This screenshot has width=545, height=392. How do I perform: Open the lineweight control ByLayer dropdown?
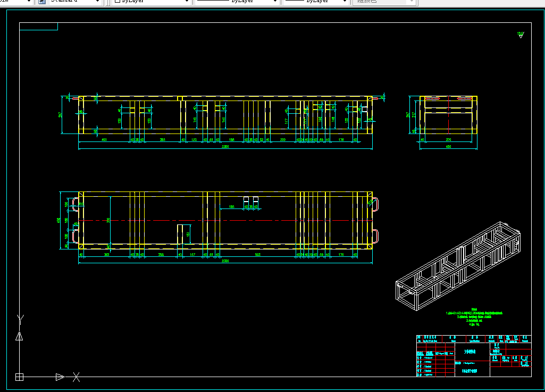tap(316, 2)
